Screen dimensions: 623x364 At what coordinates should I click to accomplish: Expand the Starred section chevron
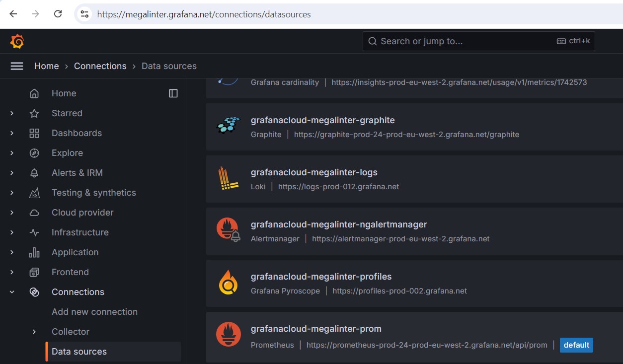pyautogui.click(x=12, y=113)
